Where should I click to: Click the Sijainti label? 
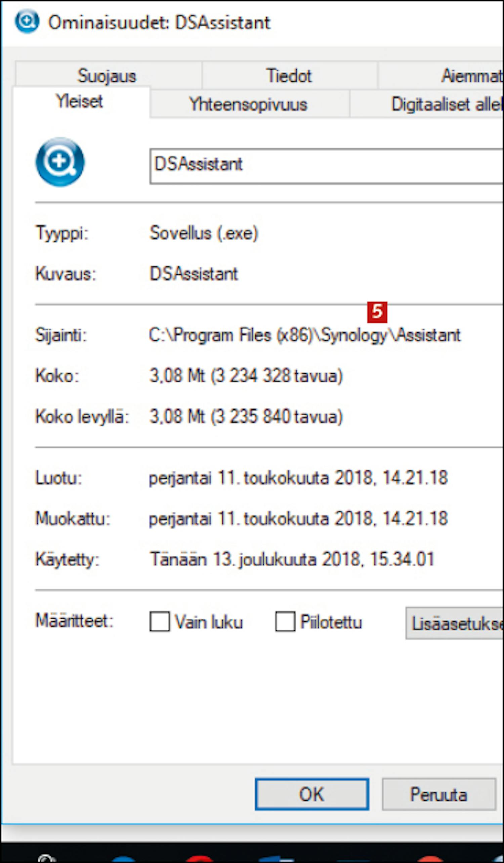(61, 335)
